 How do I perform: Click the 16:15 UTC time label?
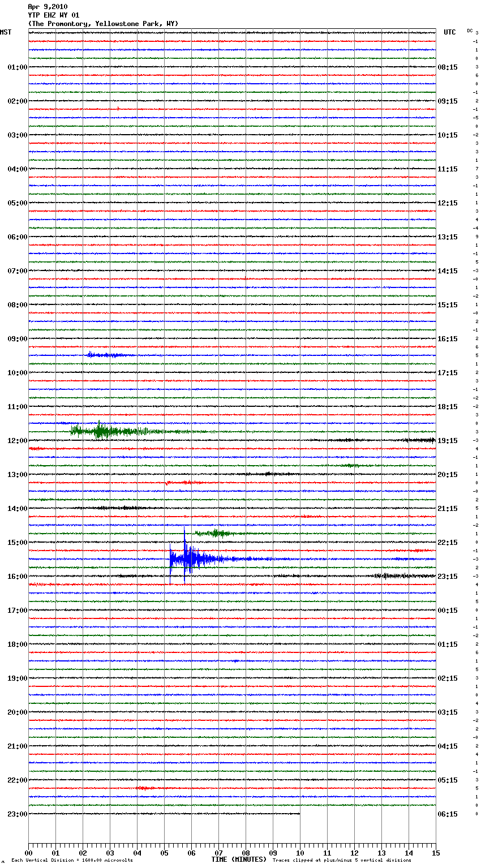coord(448,339)
